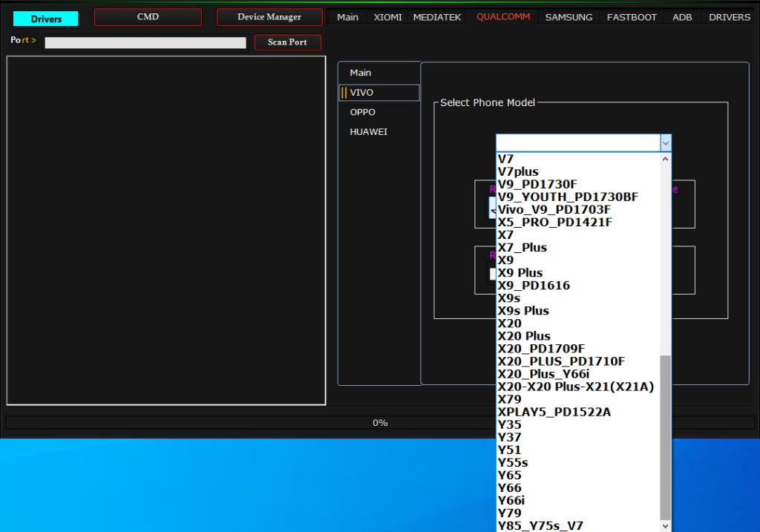Choose HUAWEI in the side list
The width and height of the screenshot is (760, 532).
379,132
